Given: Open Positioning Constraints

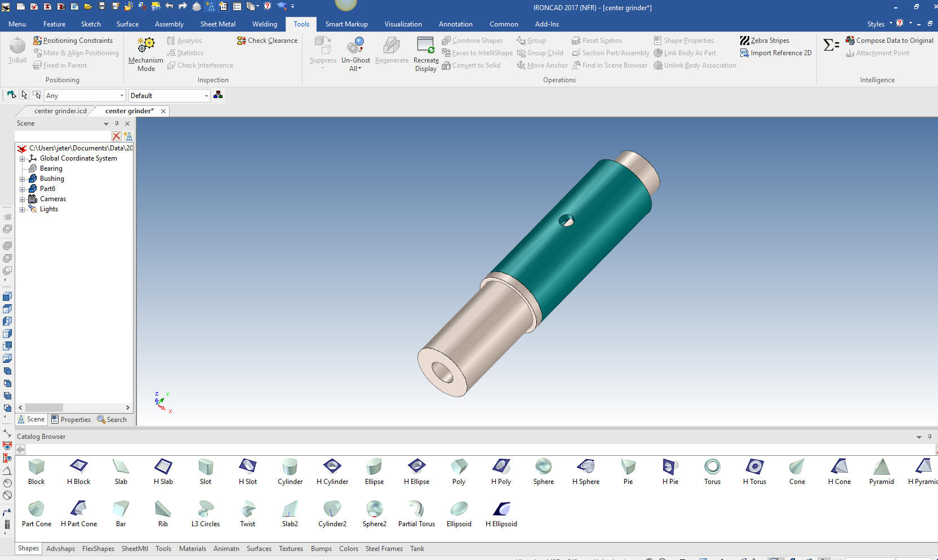Looking at the screenshot, I should pyautogui.click(x=73, y=41).
